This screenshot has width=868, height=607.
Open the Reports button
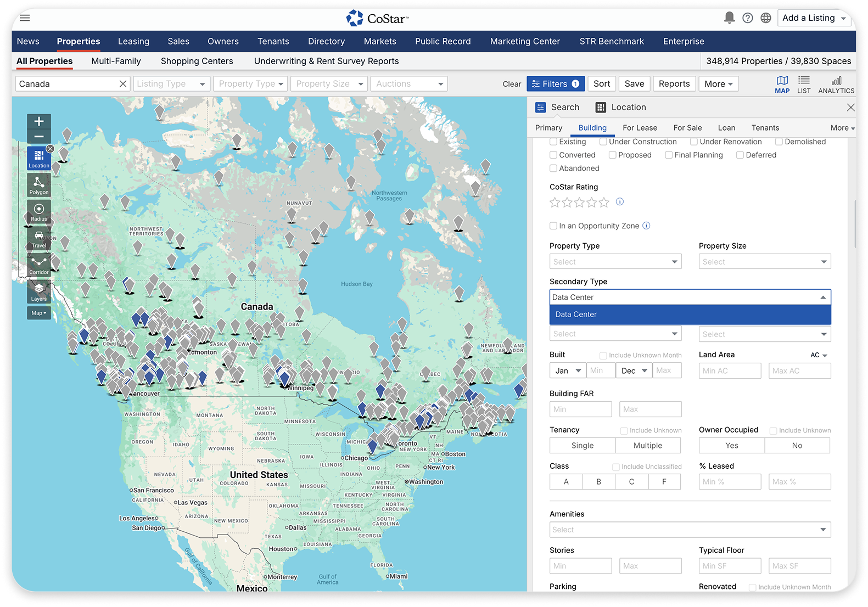674,83
